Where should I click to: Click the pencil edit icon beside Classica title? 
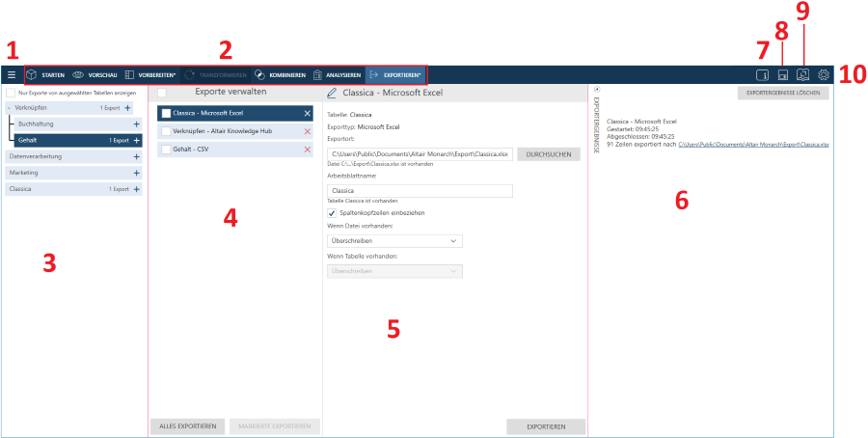pyautogui.click(x=332, y=93)
